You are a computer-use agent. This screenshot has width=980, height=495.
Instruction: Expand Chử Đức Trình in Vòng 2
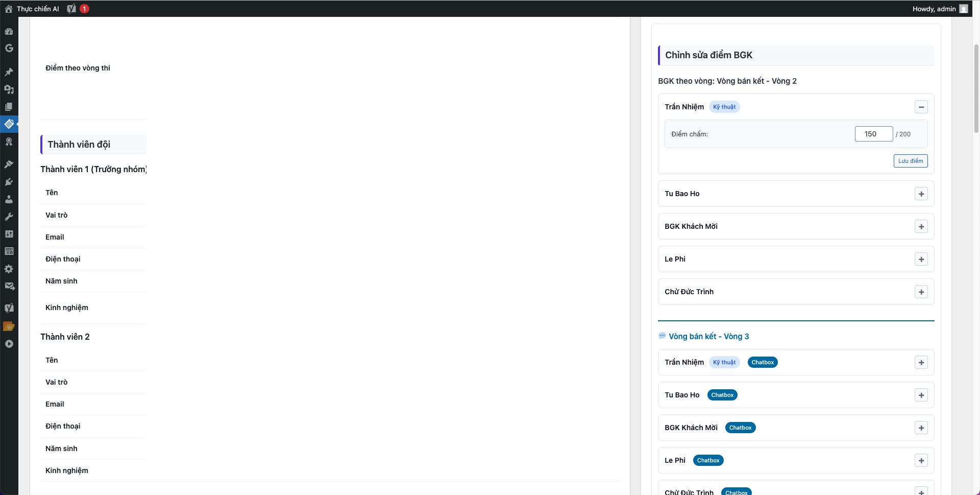pyautogui.click(x=921, y=292)
